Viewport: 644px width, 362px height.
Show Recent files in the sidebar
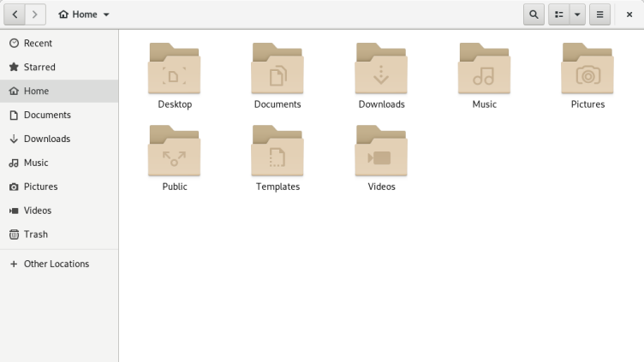(38, 43)
